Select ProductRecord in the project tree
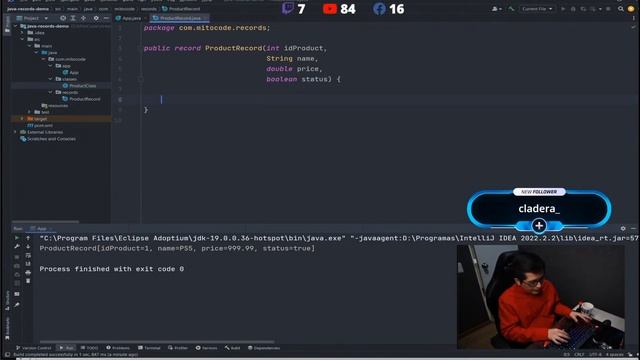The height and width of the screenshot is (360, 640). pyautogui.click(x=81, y=99)
